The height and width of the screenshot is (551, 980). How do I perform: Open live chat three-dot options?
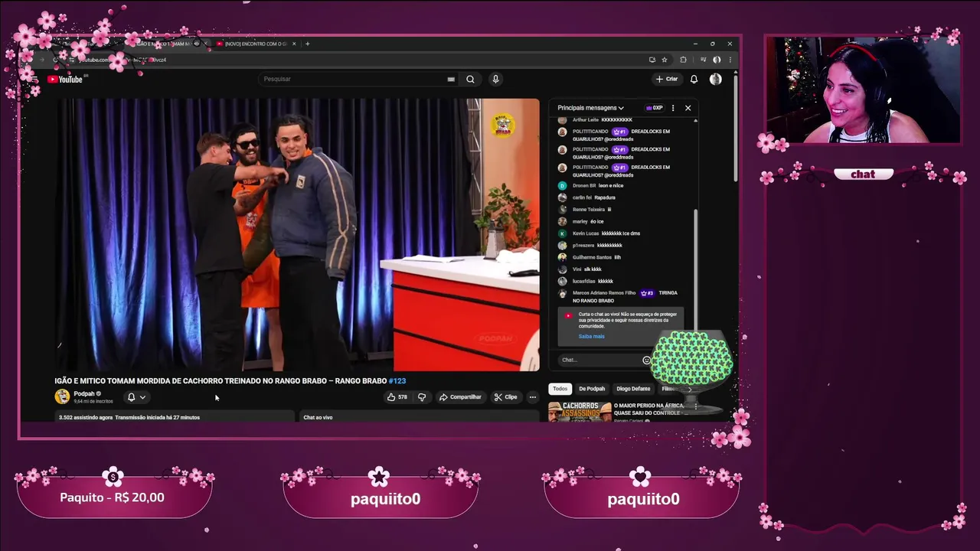(673, 108)
